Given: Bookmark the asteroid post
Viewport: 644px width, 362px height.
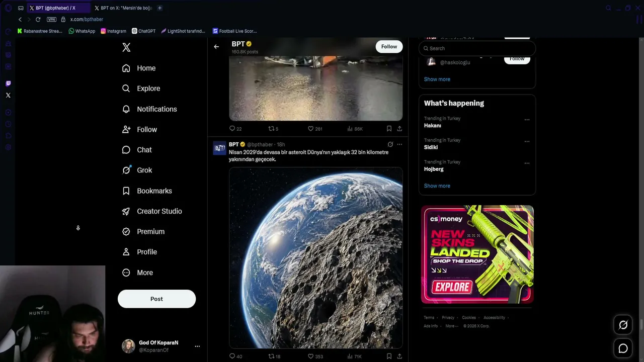Looking at the screenshot, I should click(x=389, y=356).
